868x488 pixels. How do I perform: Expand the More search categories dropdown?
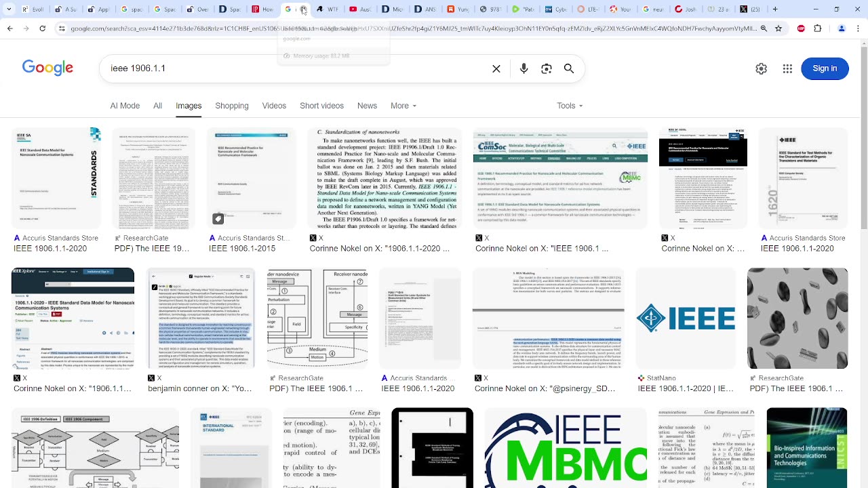pyautogui.click(x=403, y=106)
